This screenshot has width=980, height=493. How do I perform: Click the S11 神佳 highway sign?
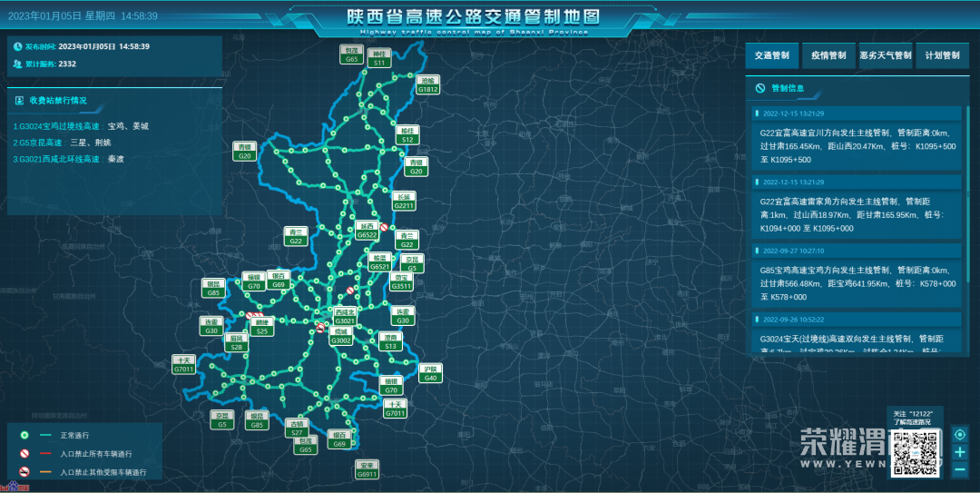coord(379,59)
